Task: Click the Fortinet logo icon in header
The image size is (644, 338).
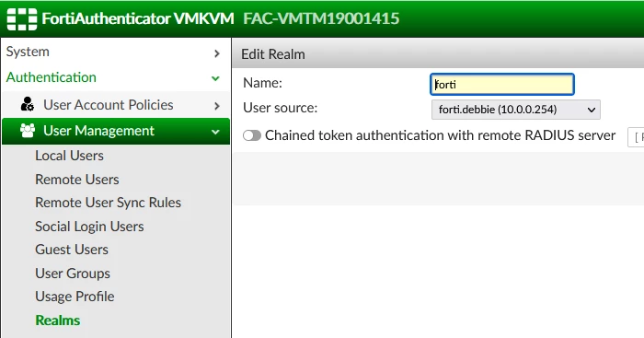Action: (22, 19)
